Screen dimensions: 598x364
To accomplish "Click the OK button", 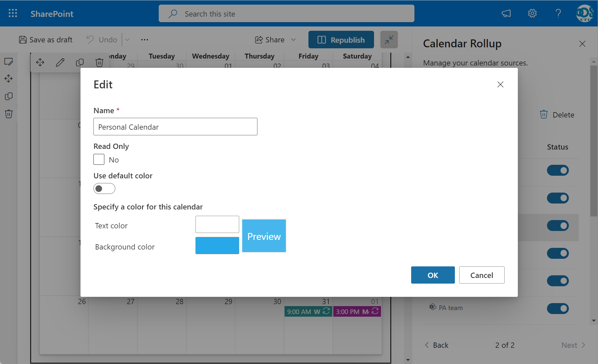I will point(433,275).
